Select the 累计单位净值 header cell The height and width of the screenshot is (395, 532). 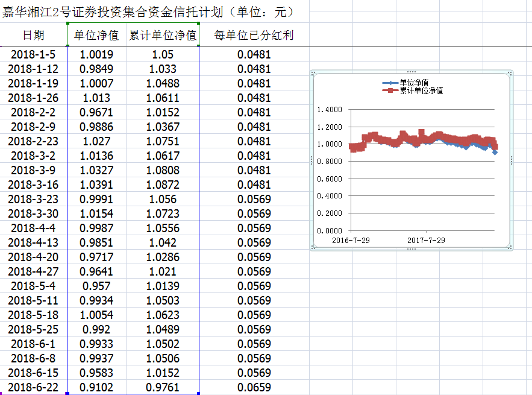pyautogui.click(x=163, y=36)
